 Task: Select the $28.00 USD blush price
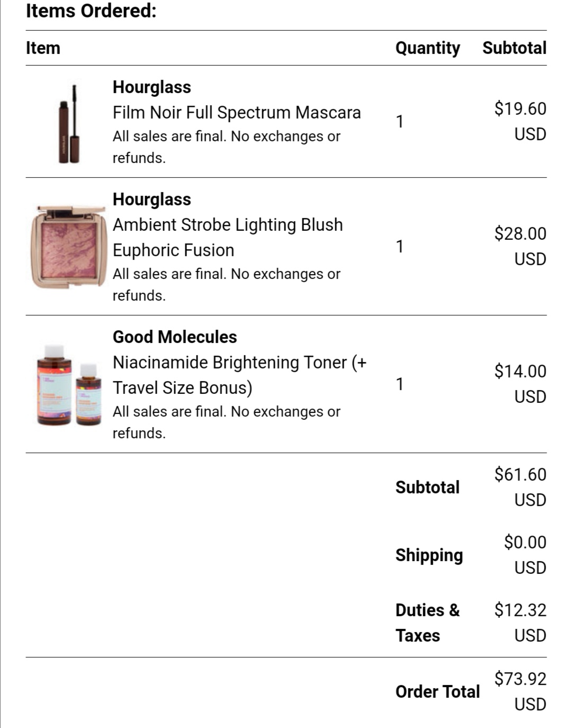[521, 246]
